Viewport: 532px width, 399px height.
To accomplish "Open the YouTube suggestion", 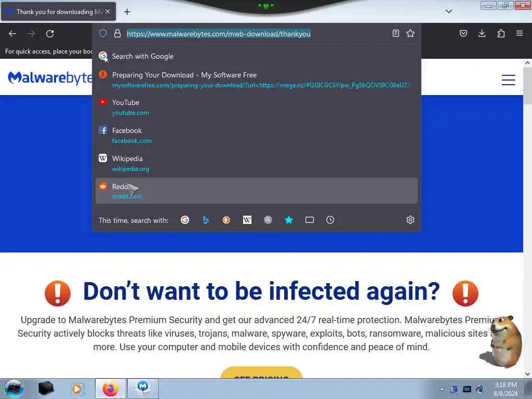I will (257, 107).
